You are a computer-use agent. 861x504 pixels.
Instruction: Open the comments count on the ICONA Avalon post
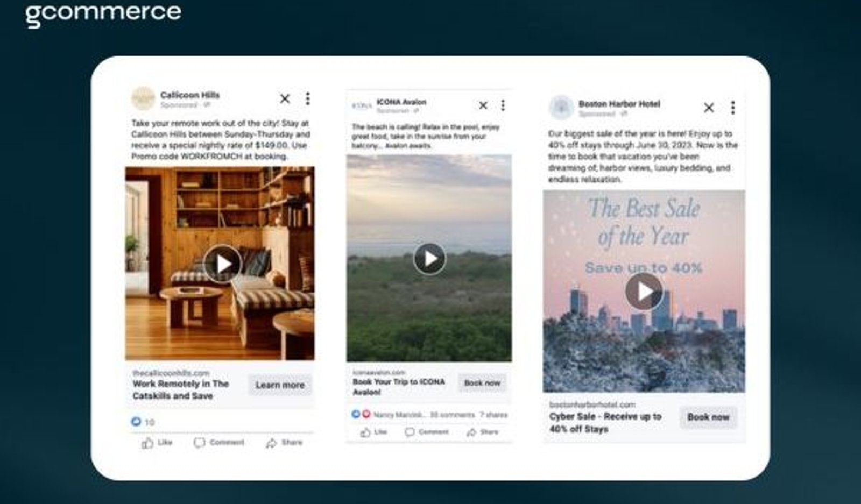pyautogui.click(x=452, y=415)
